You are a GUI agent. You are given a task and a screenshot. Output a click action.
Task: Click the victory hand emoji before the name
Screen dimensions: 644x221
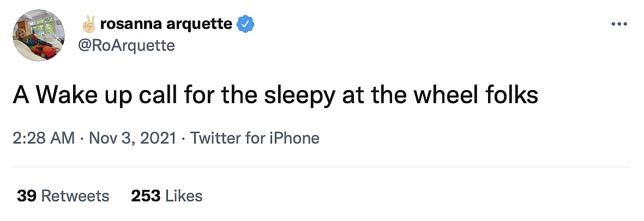click(x=88, y=24)
